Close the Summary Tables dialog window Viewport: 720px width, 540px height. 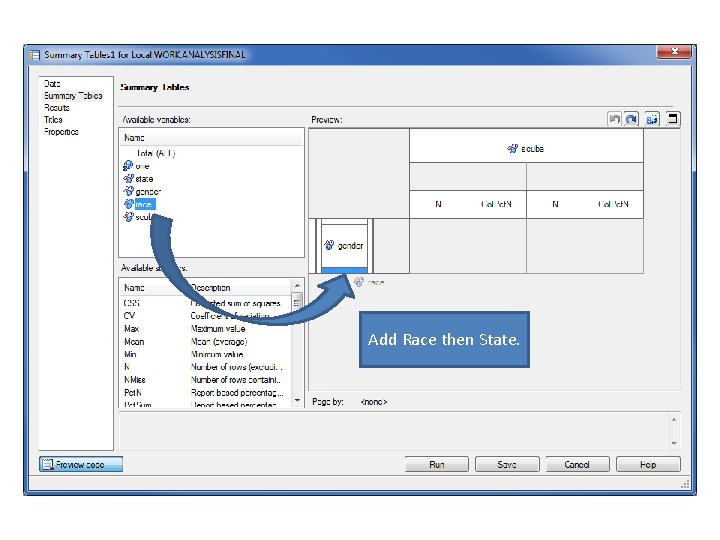tap(674, 52)
